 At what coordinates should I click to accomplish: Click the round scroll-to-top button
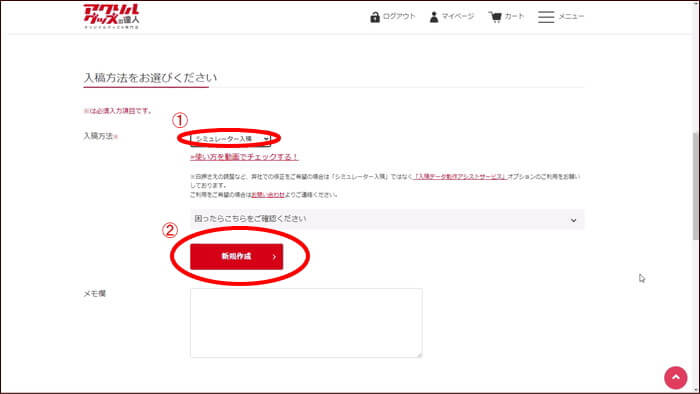click(x=675, y=378)
